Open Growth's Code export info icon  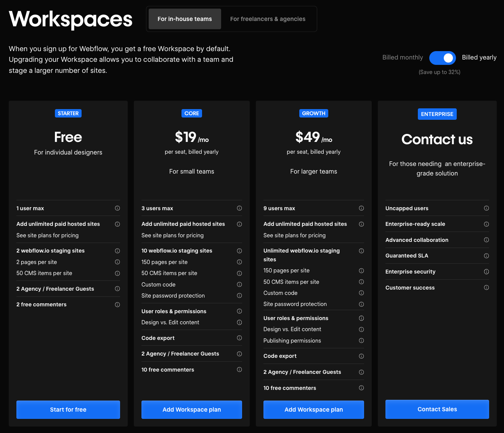[361, 356]
